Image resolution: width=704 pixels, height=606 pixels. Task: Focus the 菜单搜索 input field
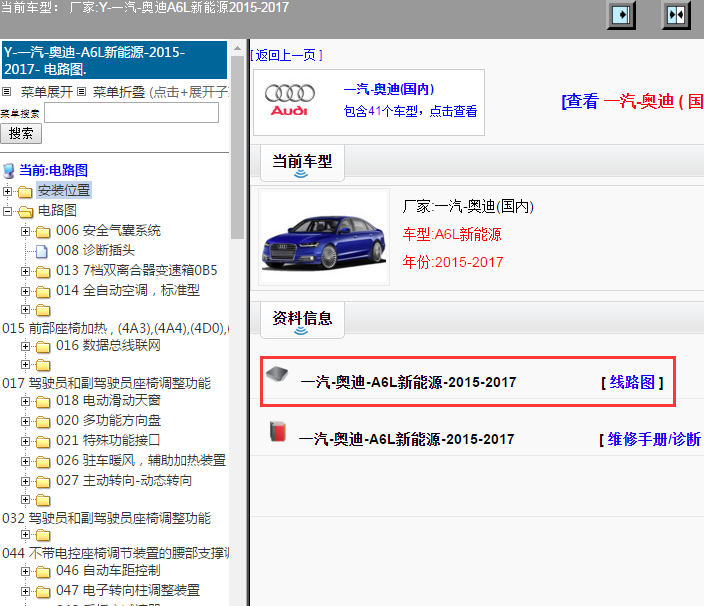(132, 113)
